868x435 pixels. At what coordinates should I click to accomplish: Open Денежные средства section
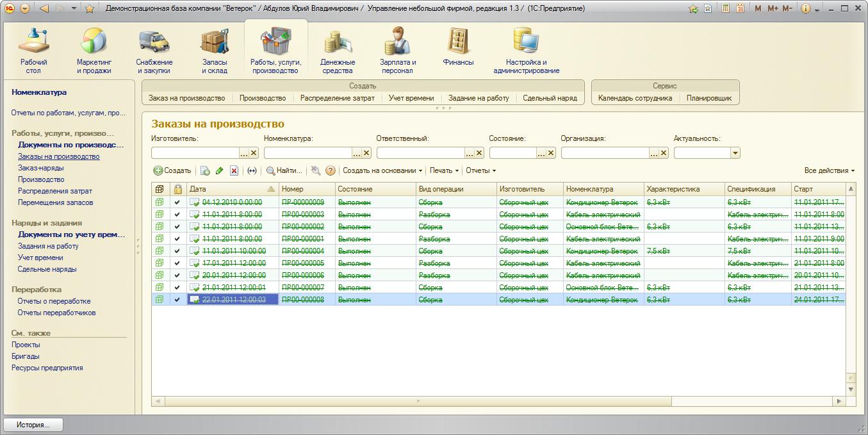pos(338,51)
